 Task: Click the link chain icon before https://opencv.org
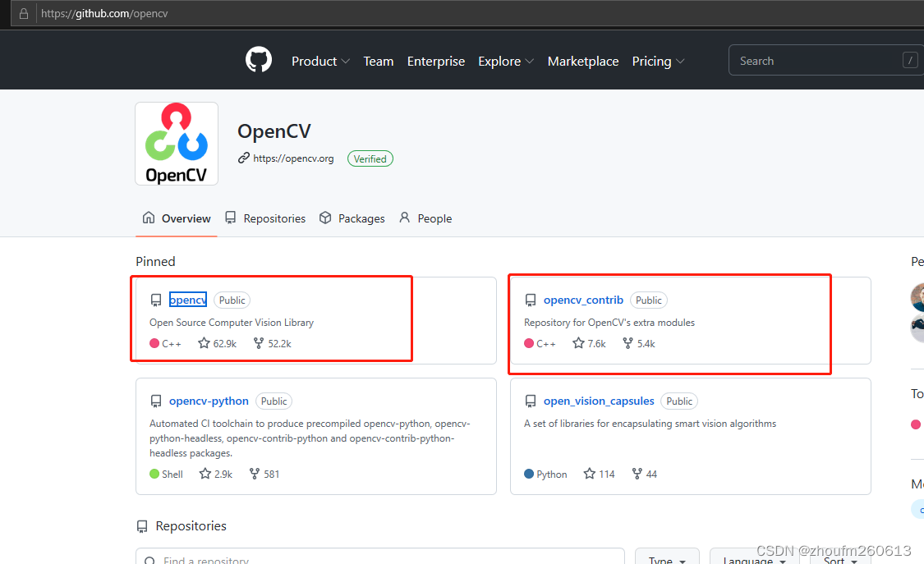pyautogui.click(x=241, y=158)
